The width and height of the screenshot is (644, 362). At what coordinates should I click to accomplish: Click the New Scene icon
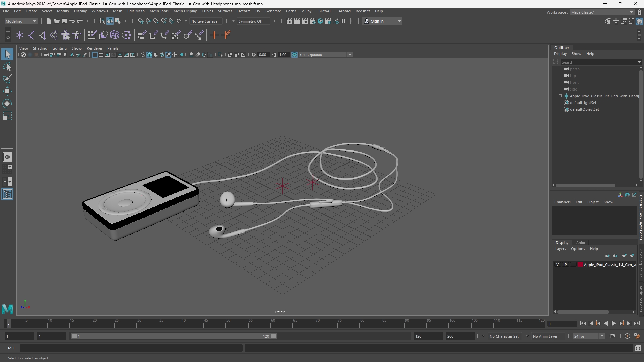[x=49, y=21]
